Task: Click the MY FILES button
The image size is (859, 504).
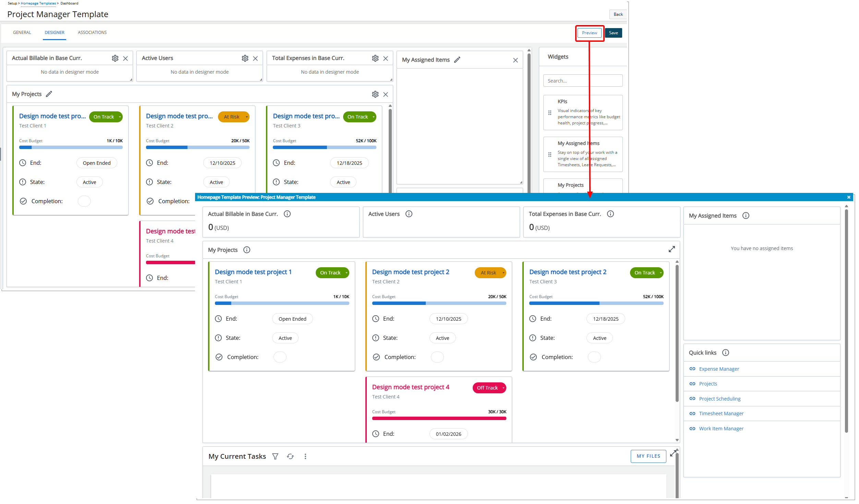Action: 648,456
